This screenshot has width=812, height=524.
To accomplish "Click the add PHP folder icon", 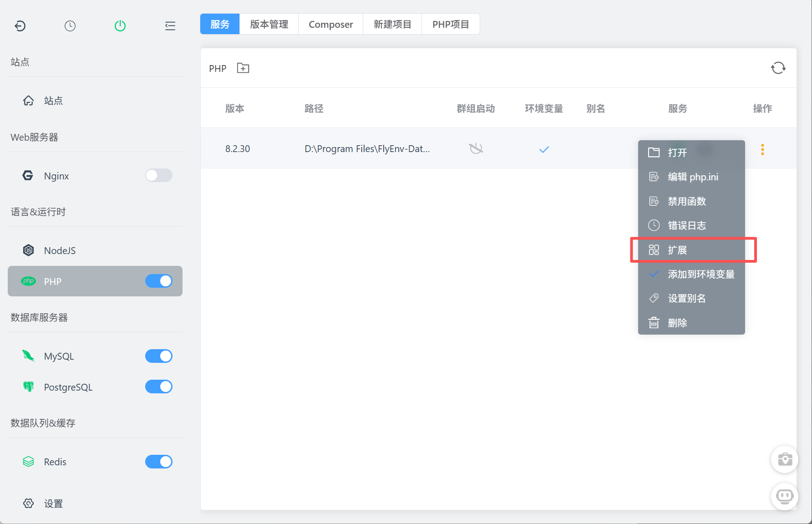I will (x=243, y=68).
